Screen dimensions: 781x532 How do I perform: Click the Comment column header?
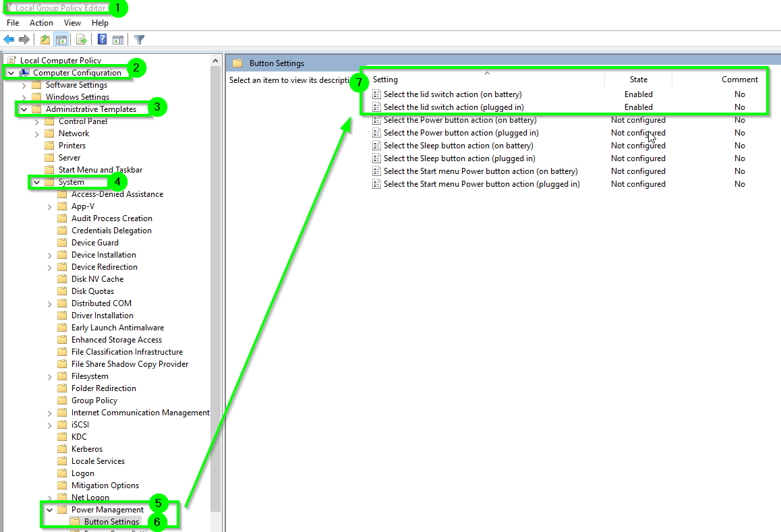pyautogui.click(x=739, y=79)
